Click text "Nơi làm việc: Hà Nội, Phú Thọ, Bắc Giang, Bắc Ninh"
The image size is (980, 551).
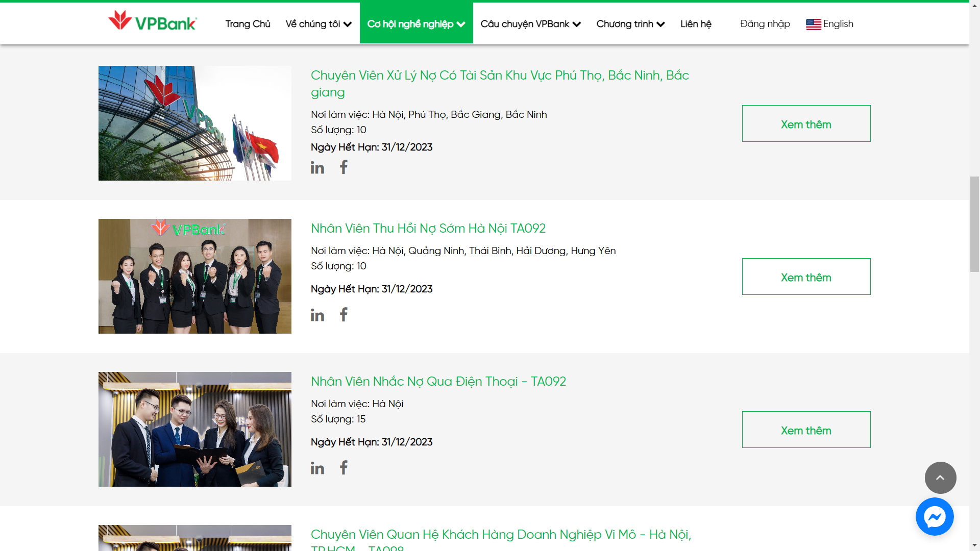coord(429,114)
